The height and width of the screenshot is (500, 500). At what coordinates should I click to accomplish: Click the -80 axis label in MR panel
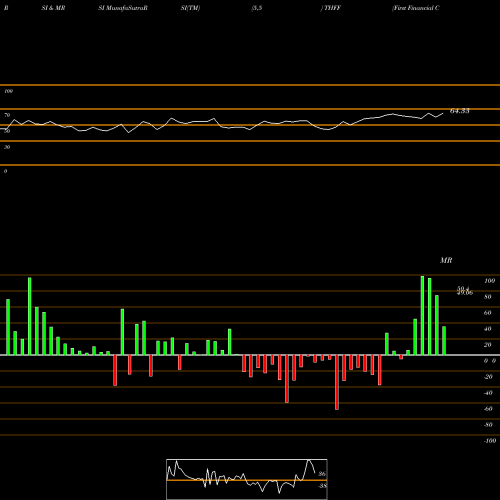coord(488,425)
